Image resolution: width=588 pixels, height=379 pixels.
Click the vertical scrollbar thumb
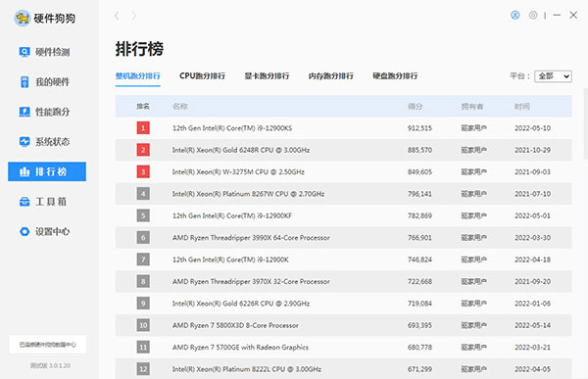(x=586, y=123)
